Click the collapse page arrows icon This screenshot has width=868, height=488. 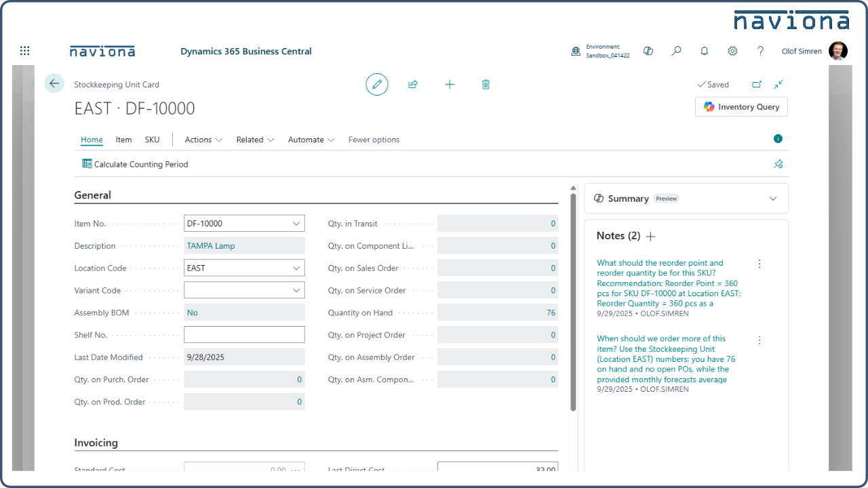(x=778, y=84)
